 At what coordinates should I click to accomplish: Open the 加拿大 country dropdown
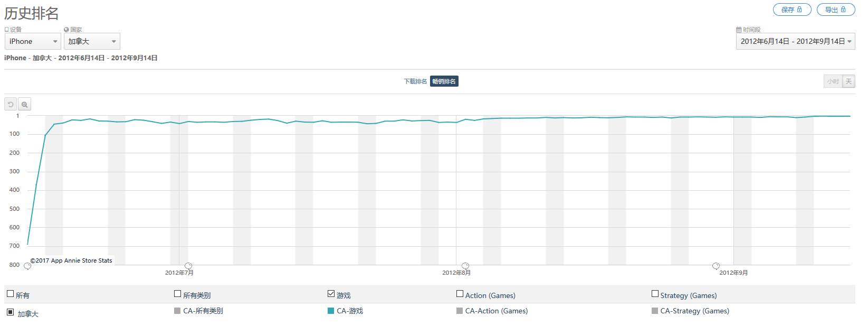click(92, 41)
